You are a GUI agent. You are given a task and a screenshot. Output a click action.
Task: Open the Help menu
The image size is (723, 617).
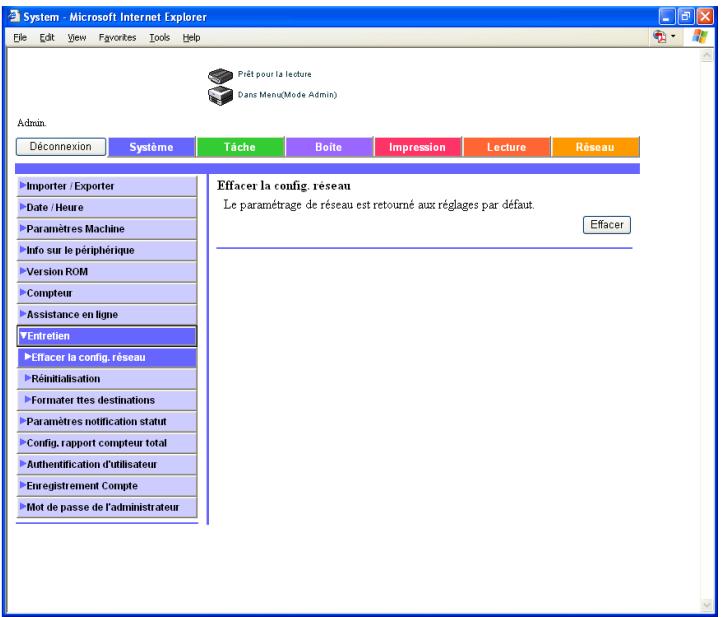pos(191,37)
